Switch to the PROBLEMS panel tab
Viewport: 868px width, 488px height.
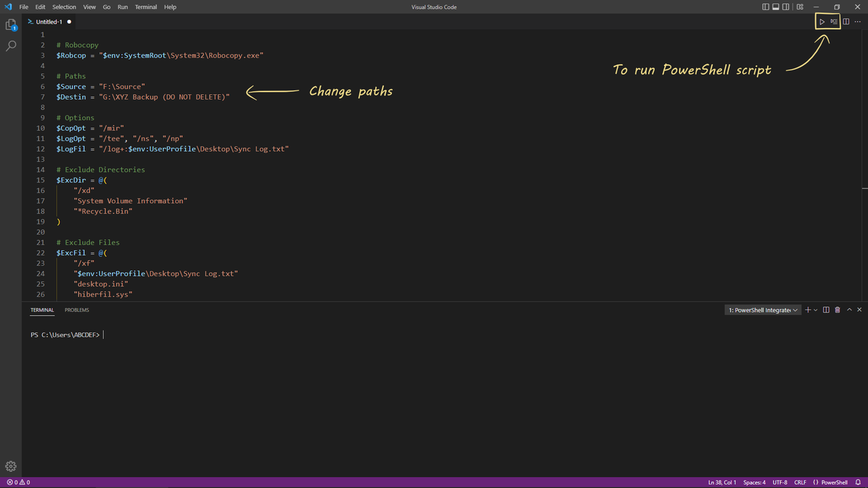click(77, 310)
